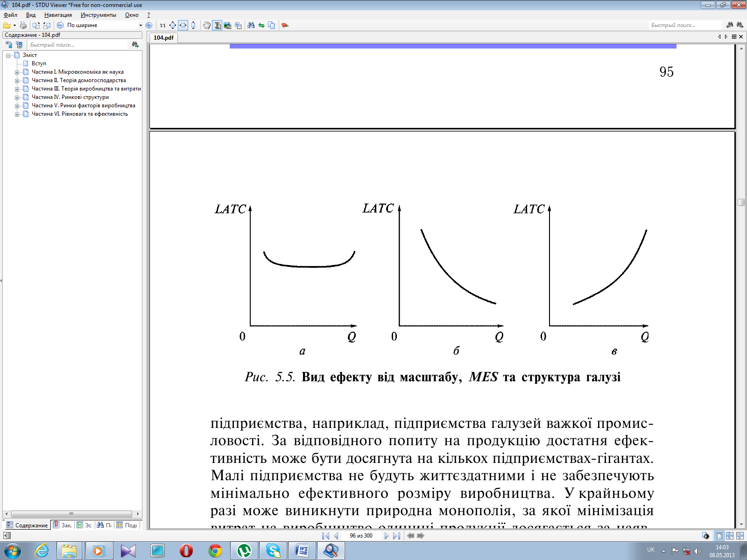
Task: Click the expand all contents icon
Action: pyautogui.click(x=9, y=45)
